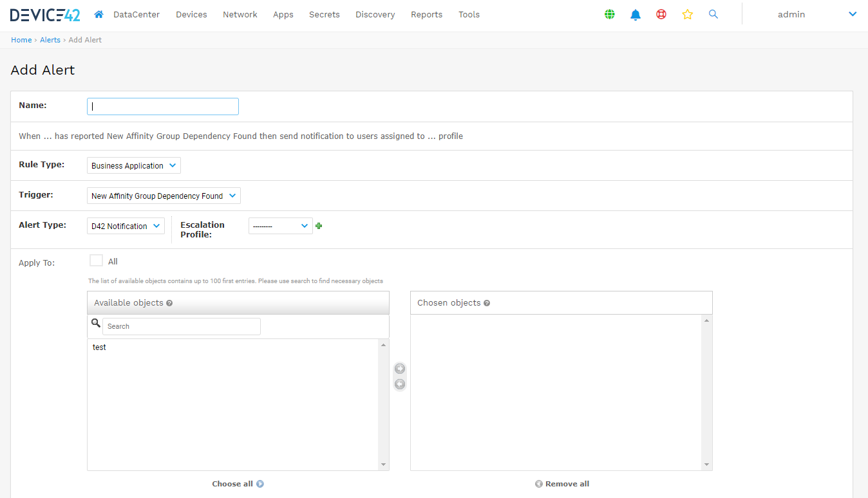The height and width of the screenshot is (498, 868).
Task: Move selected object left with arrow
Action: point(400,384)
